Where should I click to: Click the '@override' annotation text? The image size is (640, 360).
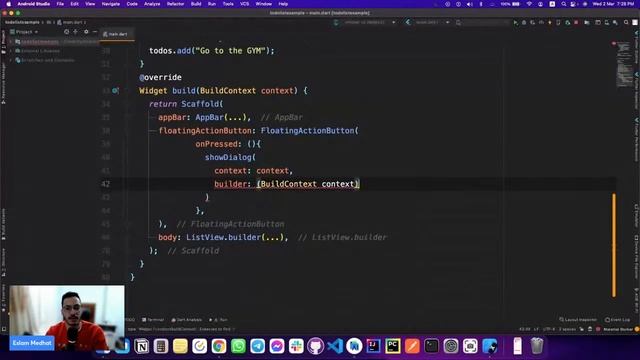pos(160,77)
